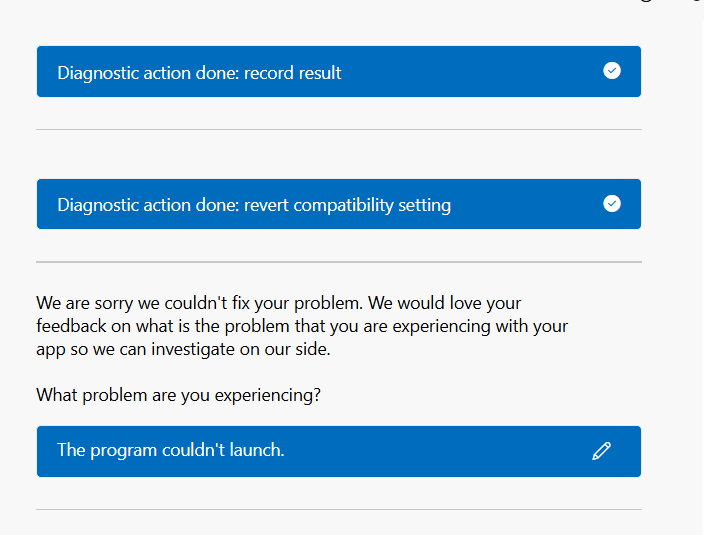Click the checkmark on revert compatibility setting
704x535 pixels.
(612, 204)
